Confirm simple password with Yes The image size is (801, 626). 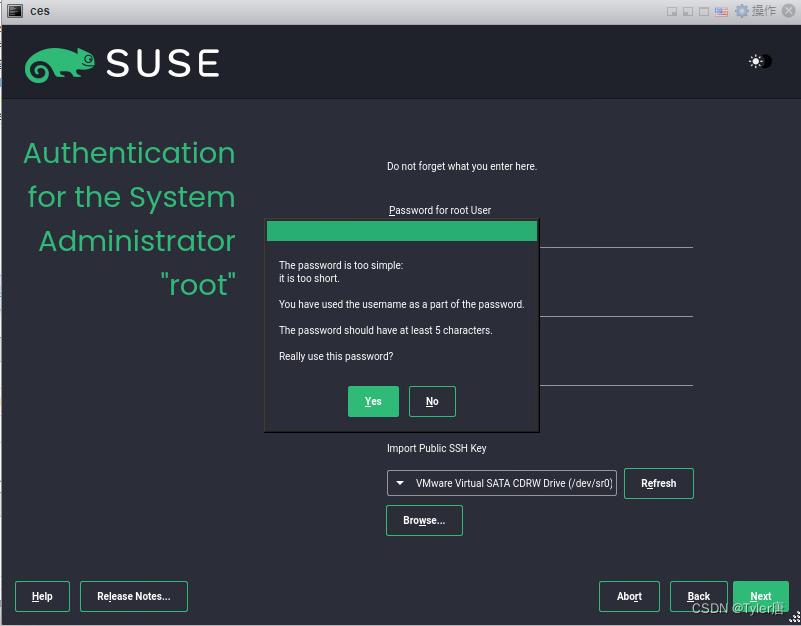(x=373, y=401)
